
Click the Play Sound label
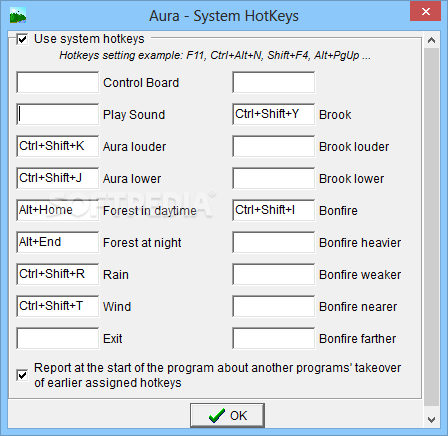tap(134, 115)
